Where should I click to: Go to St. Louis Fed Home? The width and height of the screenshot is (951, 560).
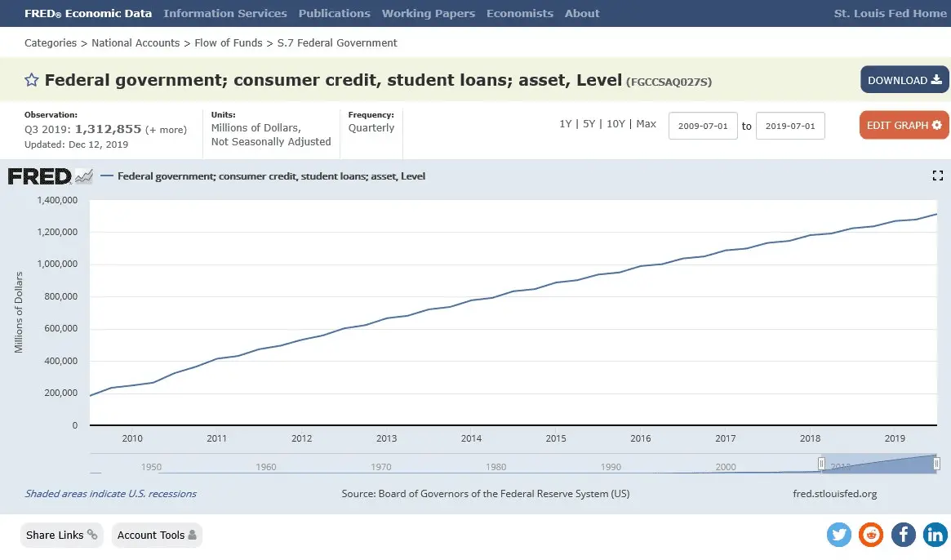coord(891,13)
